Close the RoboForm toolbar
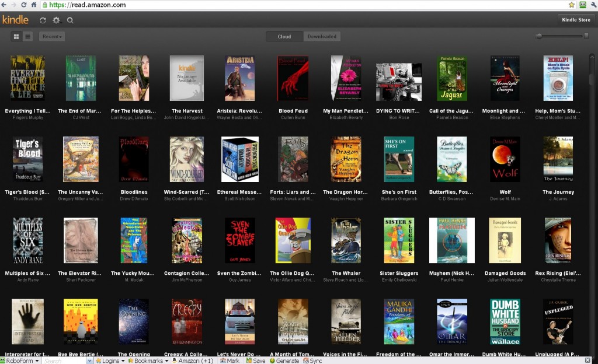598x364 pixels. point(587,360)
